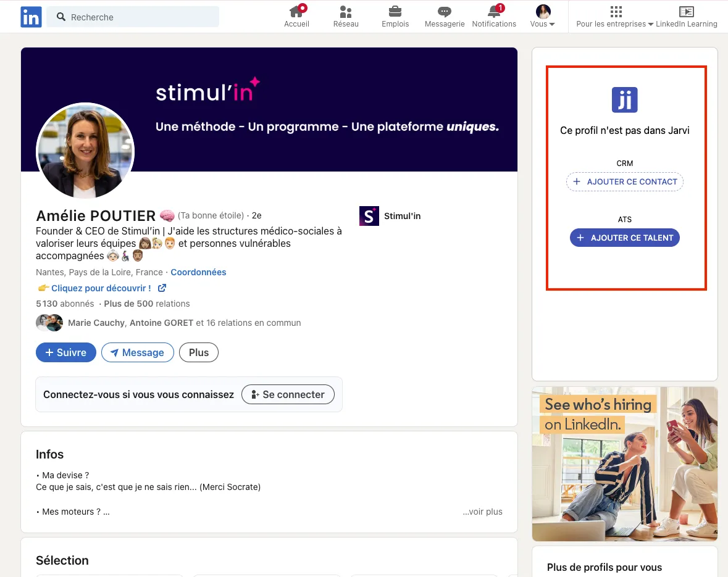This screenshot has width=728, height=577.
Task: Click 'Ajouter ce talent' in the ATS section
Action: [624, 237]
